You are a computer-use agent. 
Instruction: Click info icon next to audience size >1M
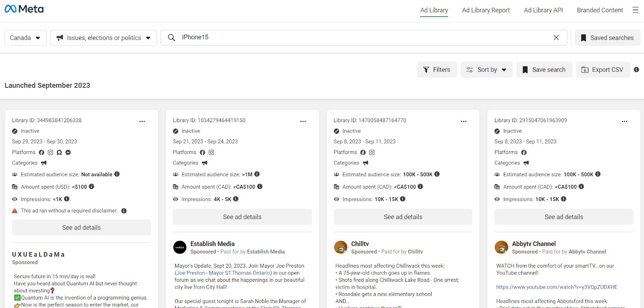tap(257, 174)
